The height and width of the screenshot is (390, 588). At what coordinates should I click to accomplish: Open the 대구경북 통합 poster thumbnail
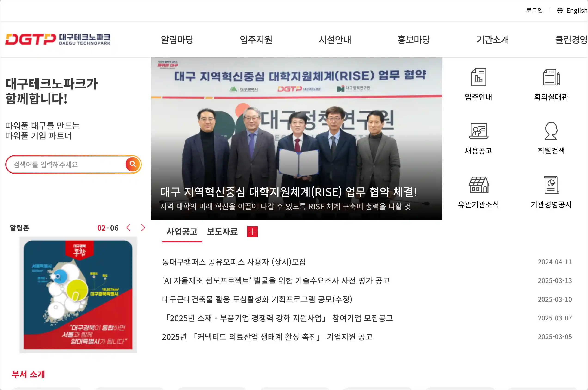tap(78, 295)
